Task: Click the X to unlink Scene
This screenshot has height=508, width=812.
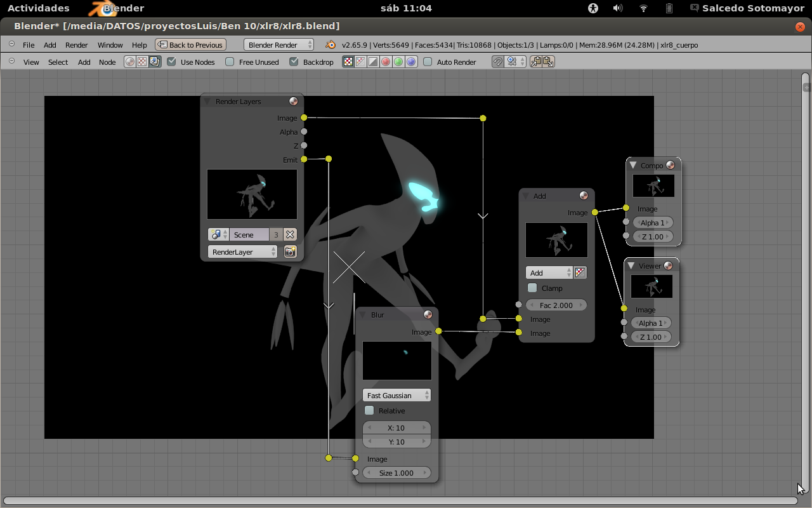Action: 290,234
